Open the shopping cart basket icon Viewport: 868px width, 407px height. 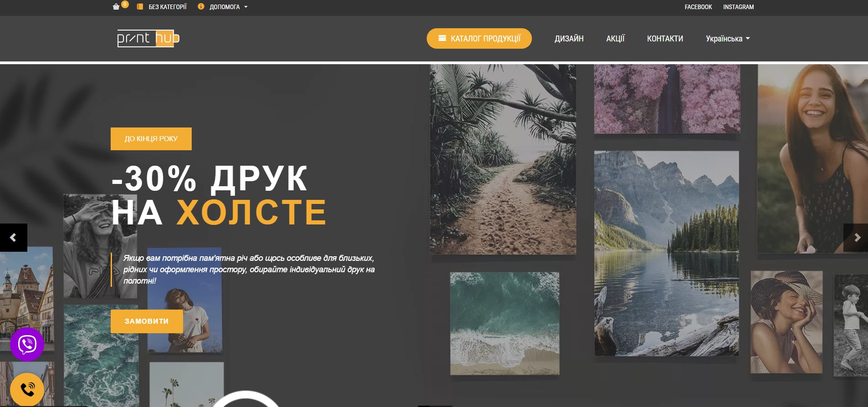[x=116, y=7]
